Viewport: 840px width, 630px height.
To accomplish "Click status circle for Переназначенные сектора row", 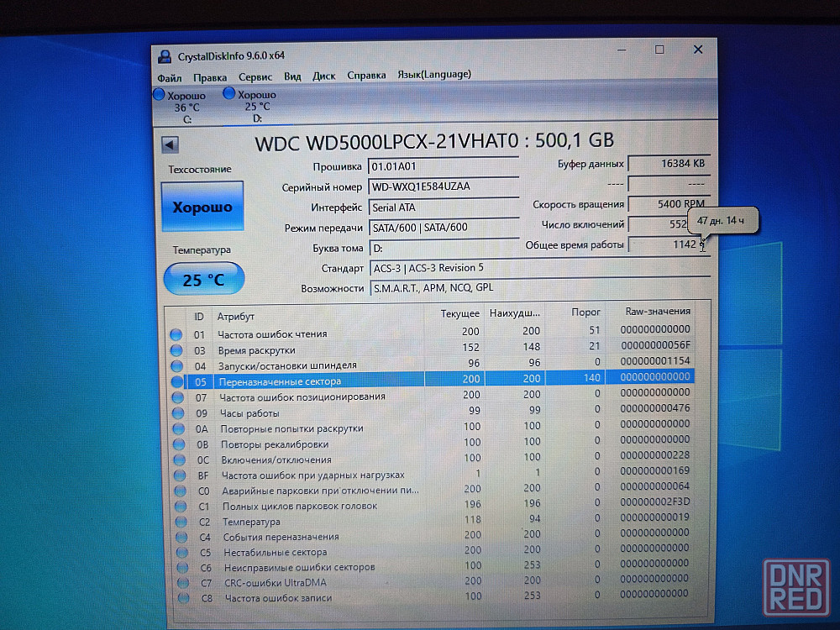I will pyautogui.click(x=177, y=382).
